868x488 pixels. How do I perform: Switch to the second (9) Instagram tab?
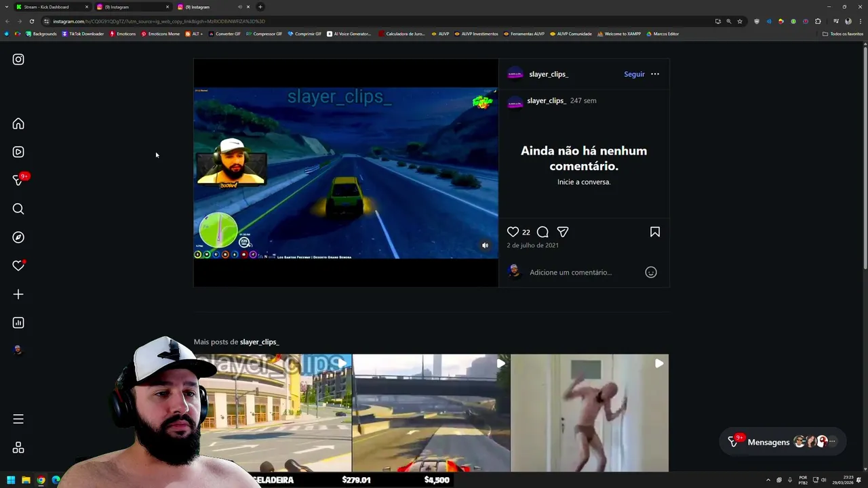(133, 7)
